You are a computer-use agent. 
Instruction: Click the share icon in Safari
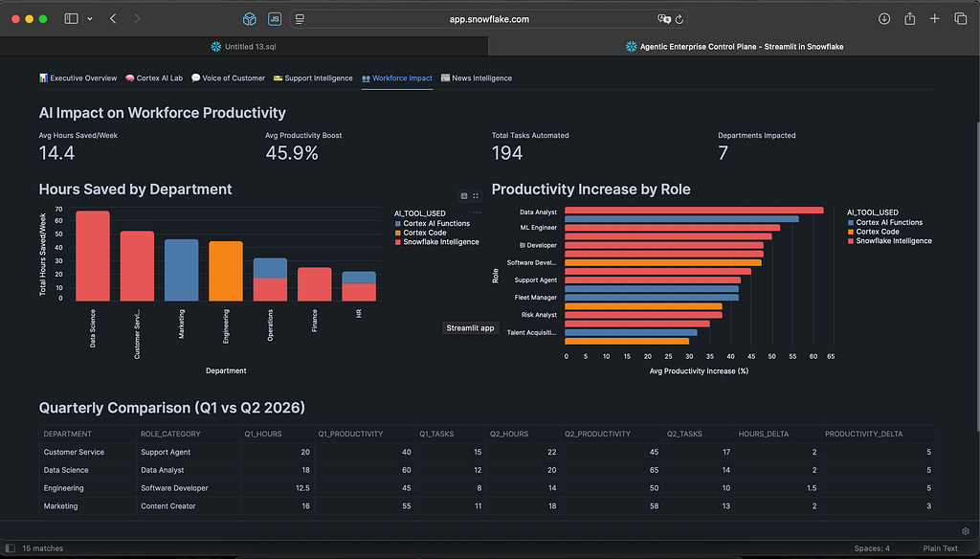pos(910,19)
